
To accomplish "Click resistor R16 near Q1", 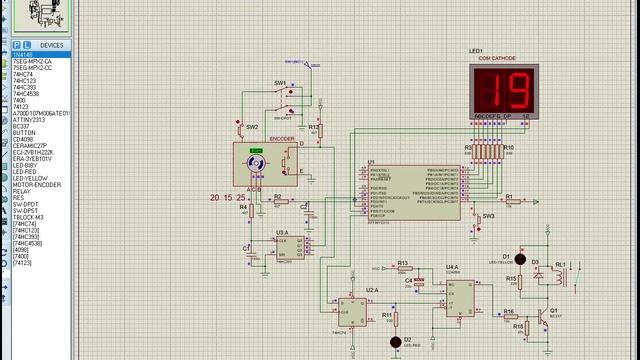I will point(510,316).
